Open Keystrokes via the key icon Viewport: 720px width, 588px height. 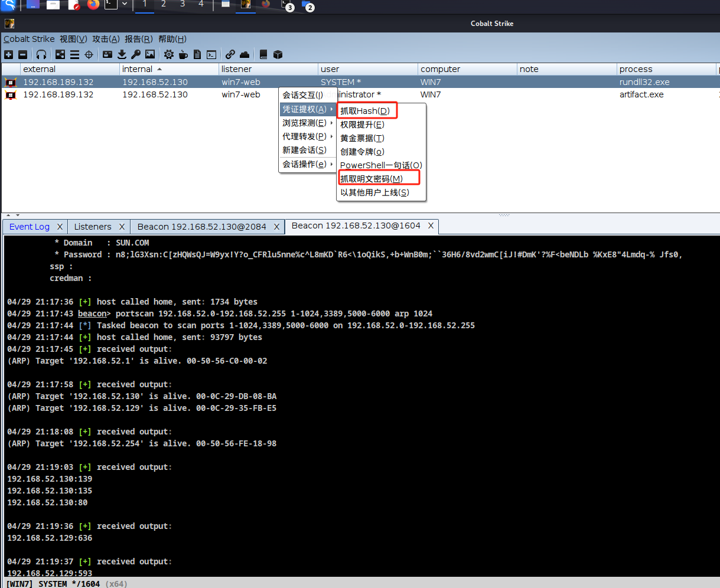(136, 54)
